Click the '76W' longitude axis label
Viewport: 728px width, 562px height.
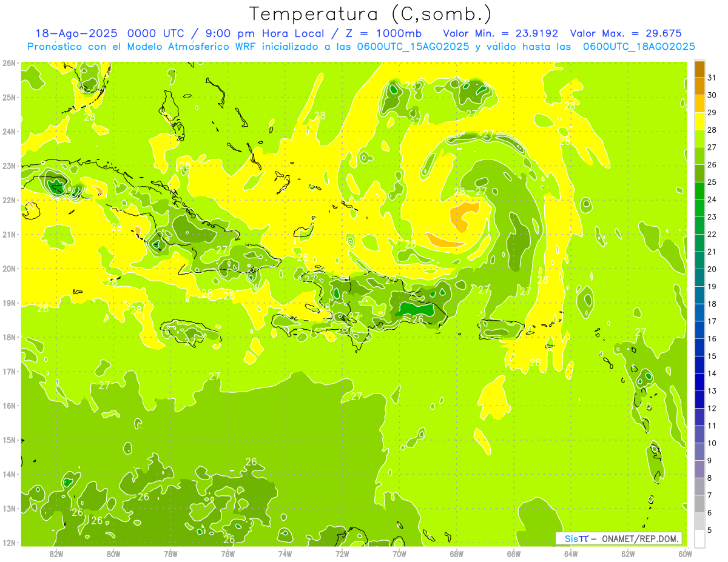[x=228, y=554]
